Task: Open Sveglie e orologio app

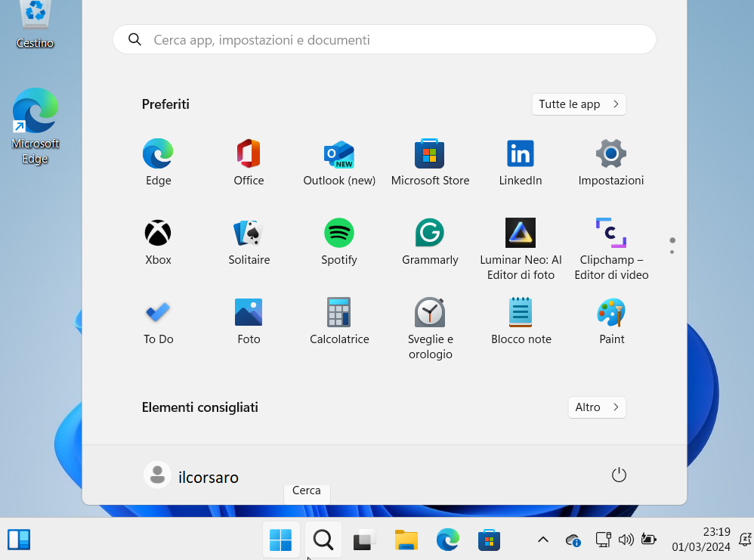Action: pos(430,329)
